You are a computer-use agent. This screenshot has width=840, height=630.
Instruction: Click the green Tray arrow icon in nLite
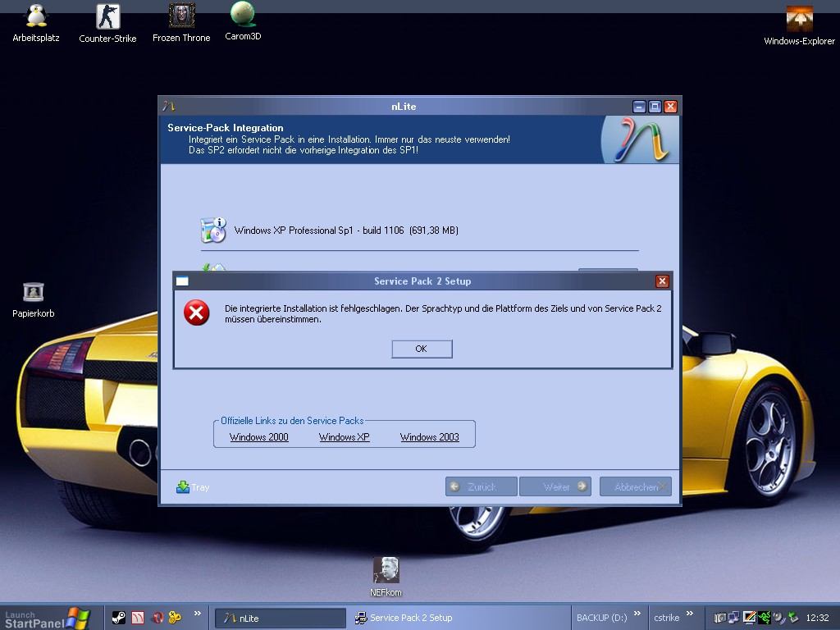click(183, 487)
